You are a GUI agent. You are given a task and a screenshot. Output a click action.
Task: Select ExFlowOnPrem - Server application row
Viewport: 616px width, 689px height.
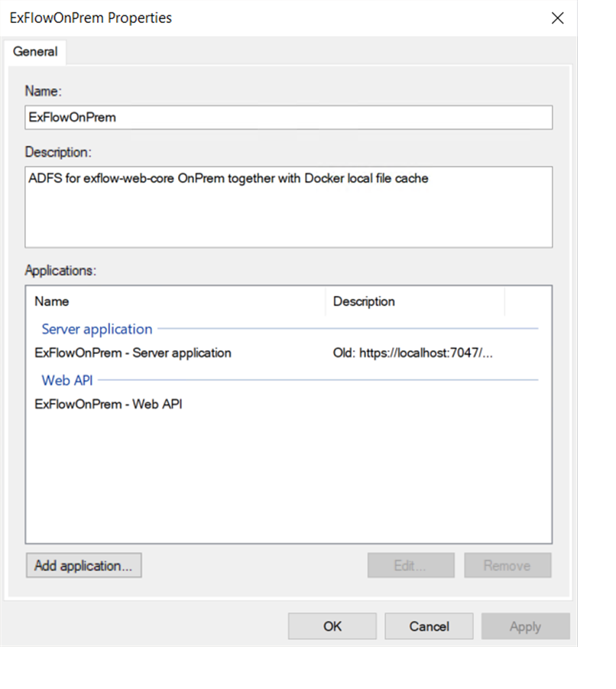tap(288, 353)
